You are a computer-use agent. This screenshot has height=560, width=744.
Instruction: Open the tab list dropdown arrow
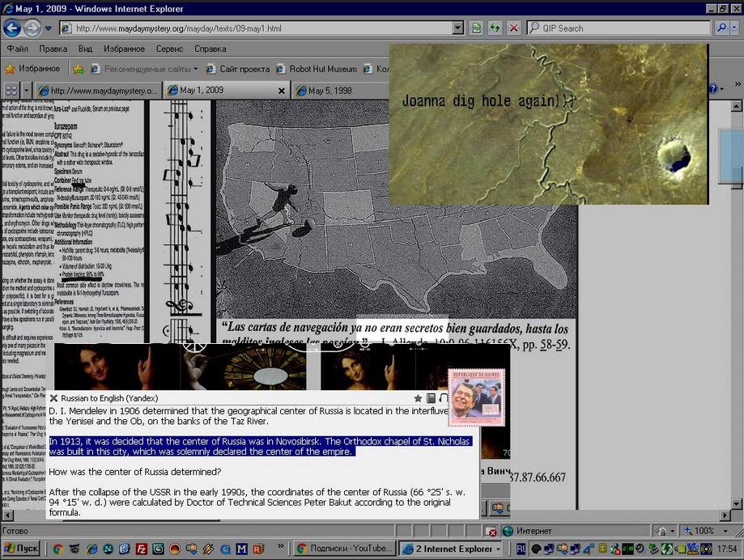click(26, 90)
